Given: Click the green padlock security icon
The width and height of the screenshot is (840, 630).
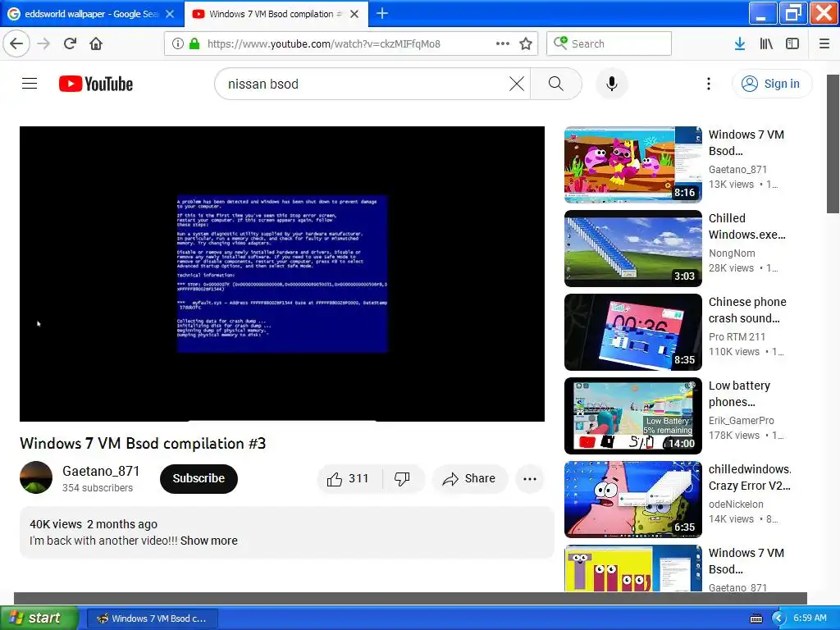Looking at the screenshot, I should [195, 43].
